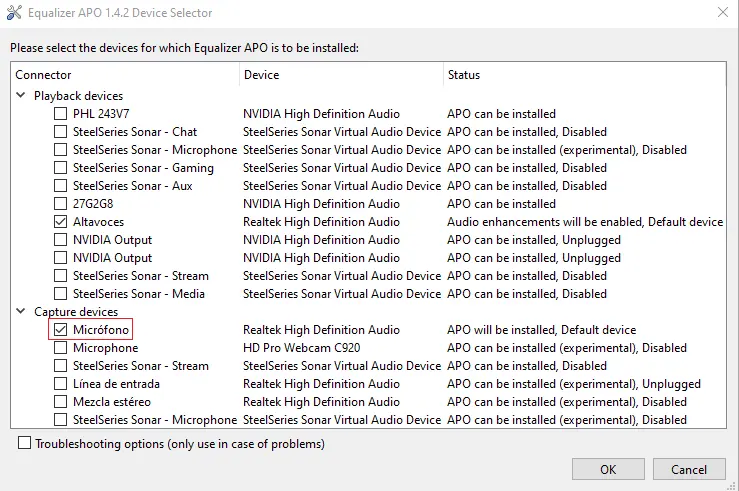Click 'APO will be installed, Default device' status

(x=542, y=330)
